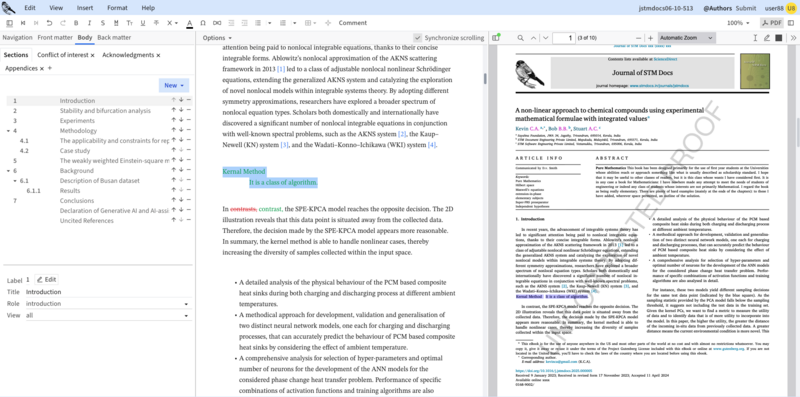The height and width of the screenshot is (397, 800).
Task: Select the PDF draw pencil tool
Action: (767, 38)
